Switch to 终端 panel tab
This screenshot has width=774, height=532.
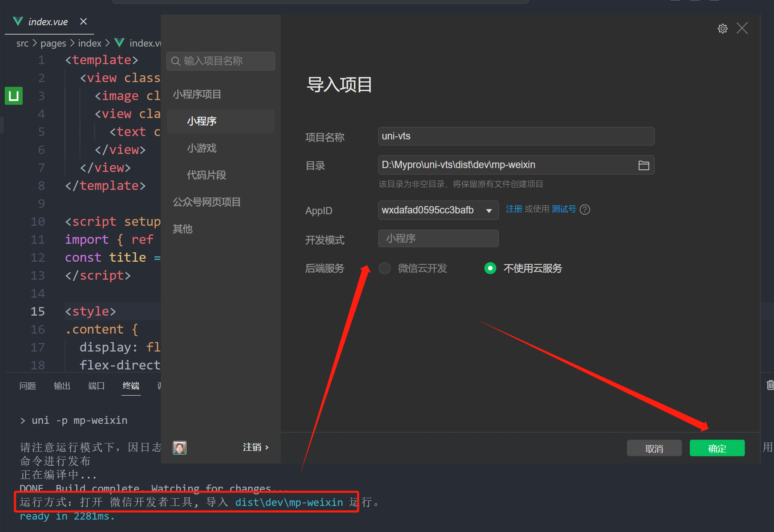[x=131, y=386]
